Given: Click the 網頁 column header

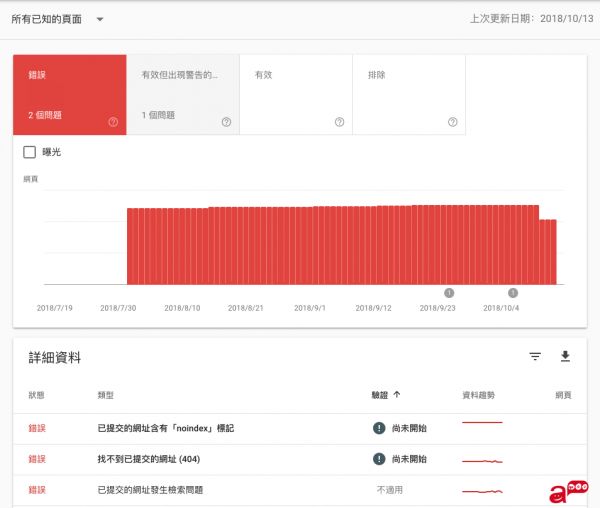Looking at the screenshot, I should (563, 395).
